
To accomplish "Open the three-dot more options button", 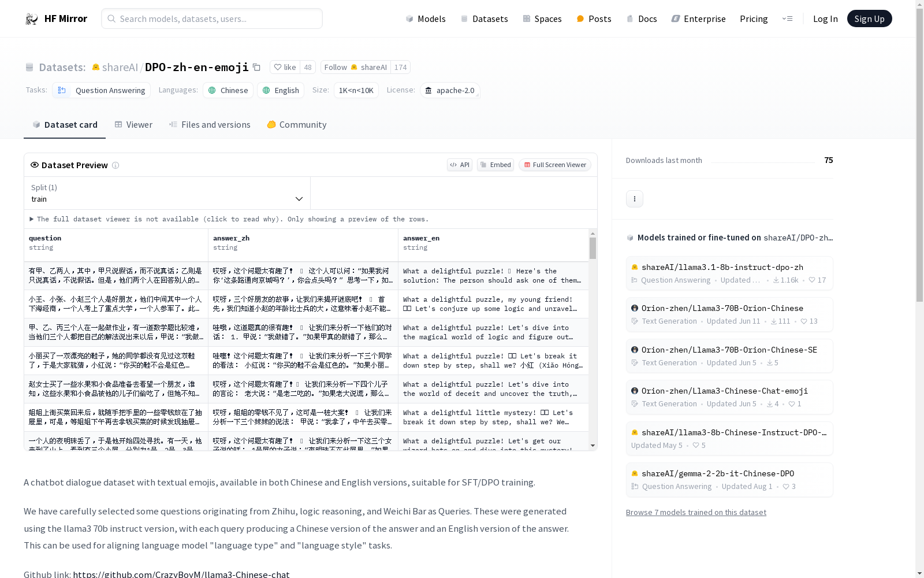I will click(634, 199).
